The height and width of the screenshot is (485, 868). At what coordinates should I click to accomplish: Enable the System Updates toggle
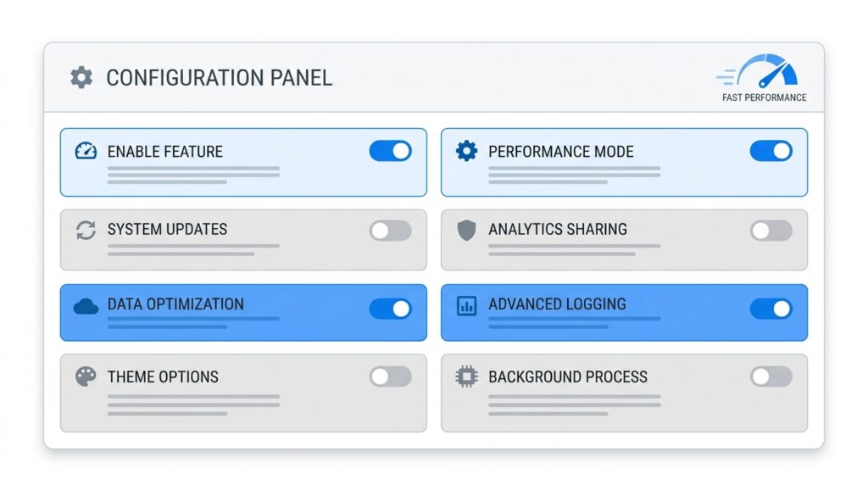point(390,231)
